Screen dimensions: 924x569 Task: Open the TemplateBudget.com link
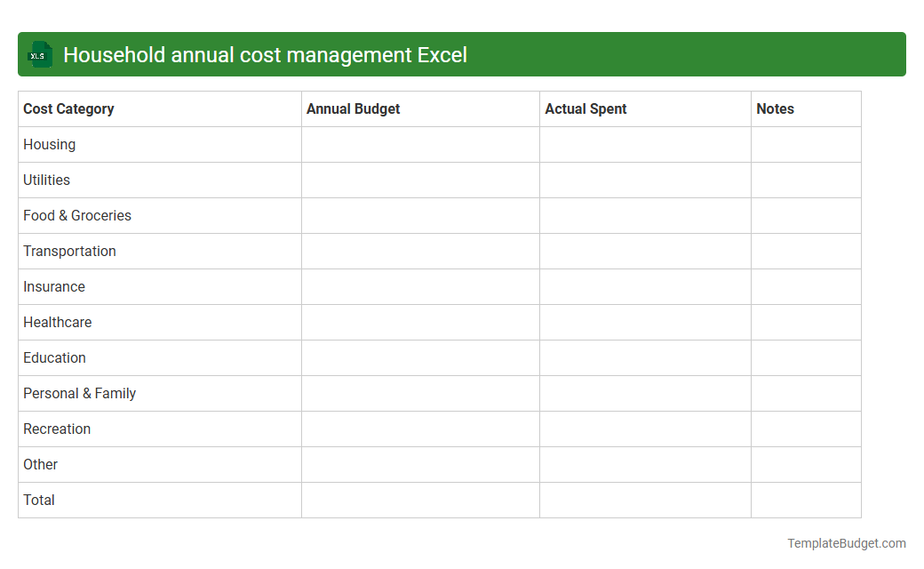point(847,541)
